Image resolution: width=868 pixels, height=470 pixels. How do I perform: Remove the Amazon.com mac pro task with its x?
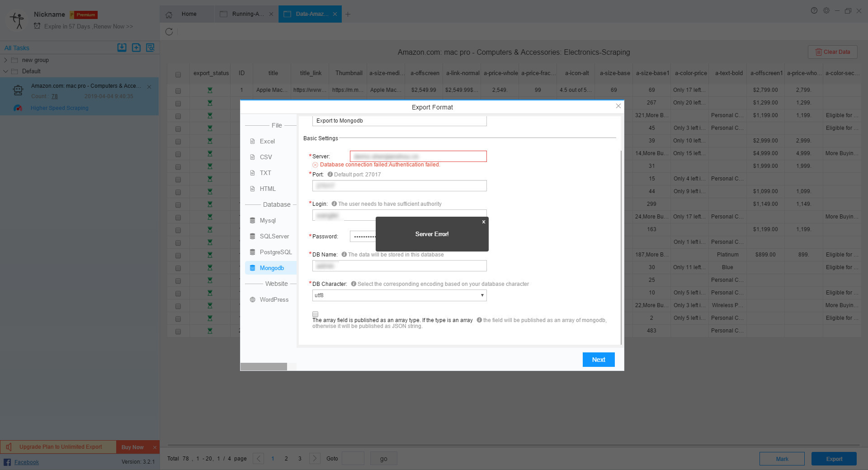click(x=149, y=86)
